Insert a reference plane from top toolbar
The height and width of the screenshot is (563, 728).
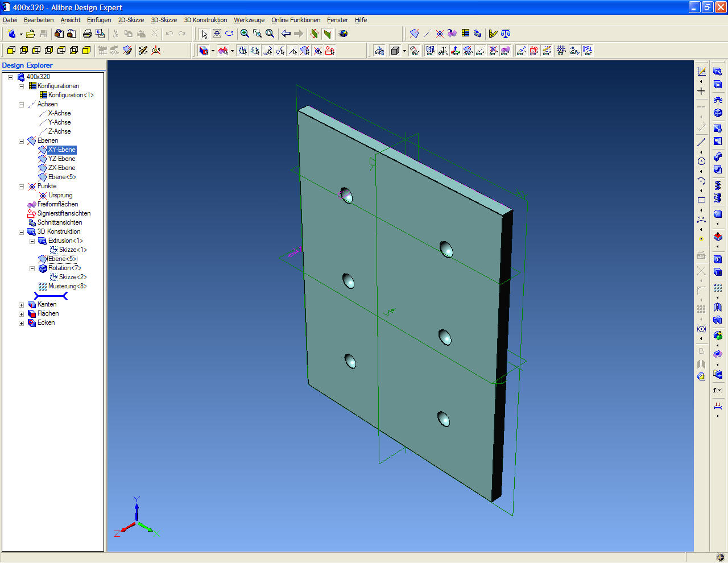tap(414, 34)
